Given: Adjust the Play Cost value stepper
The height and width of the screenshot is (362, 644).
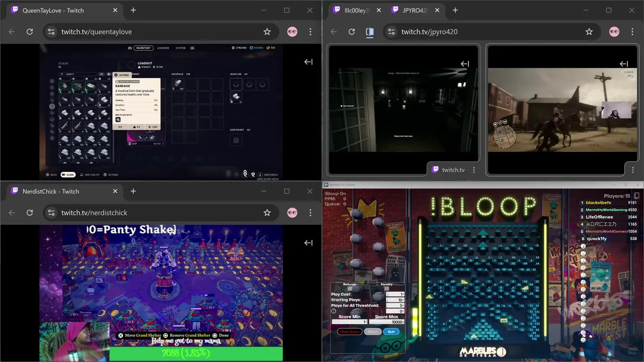Looking at the screenshot, I should coord(395,294).
